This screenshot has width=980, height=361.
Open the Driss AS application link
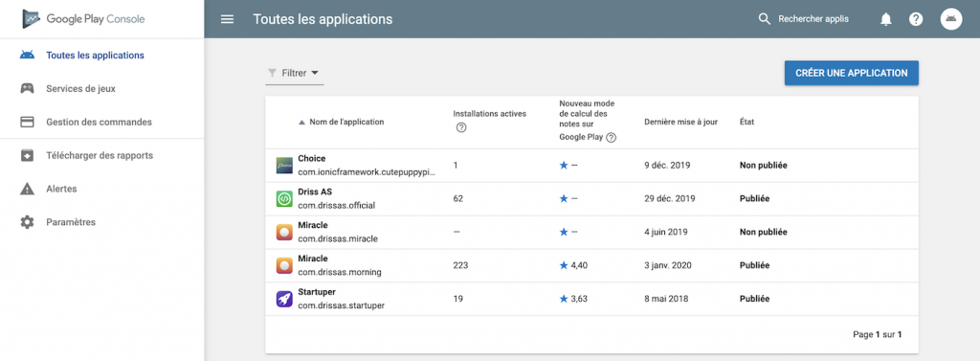[314, 192]
